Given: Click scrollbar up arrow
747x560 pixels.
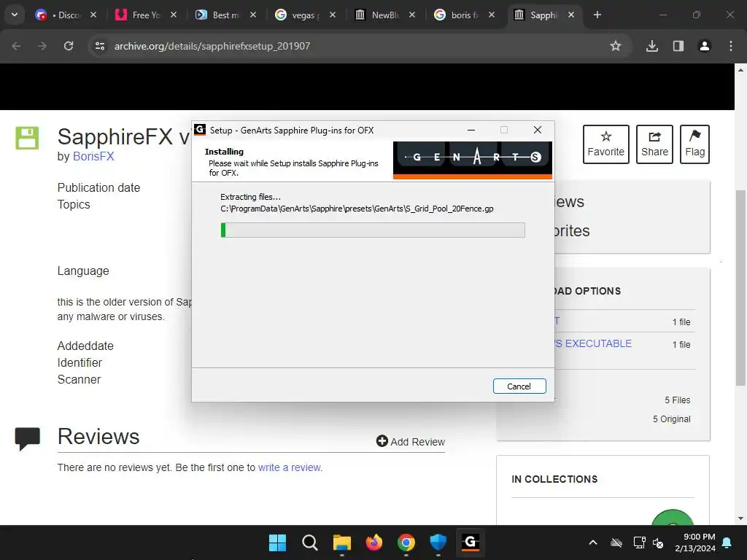Looking at the screenshot, I should point(740,70).
